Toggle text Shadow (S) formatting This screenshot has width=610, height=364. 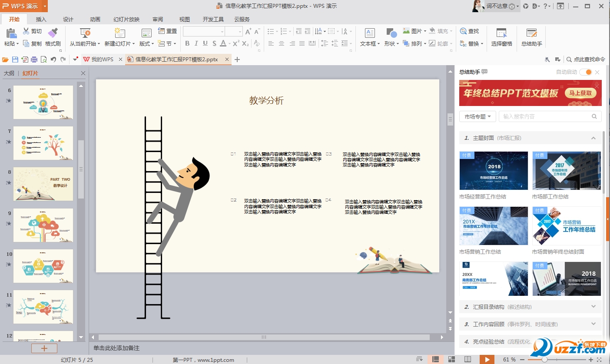tap(214, 43)
